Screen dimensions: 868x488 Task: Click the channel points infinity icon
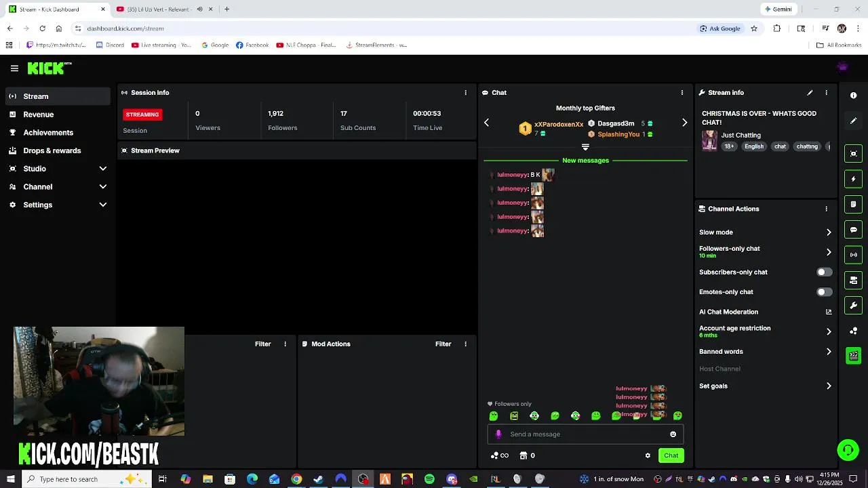500,455
